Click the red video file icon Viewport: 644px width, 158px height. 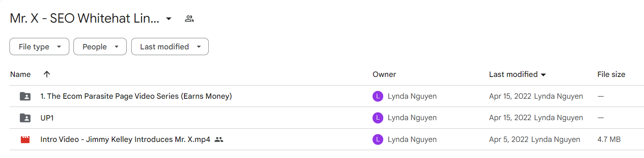25,139
